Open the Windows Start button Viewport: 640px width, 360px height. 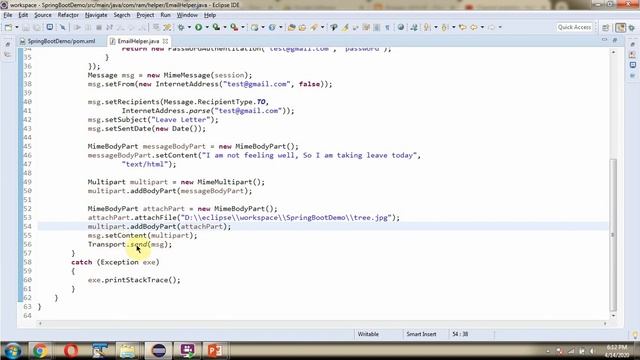coord(13,351)
